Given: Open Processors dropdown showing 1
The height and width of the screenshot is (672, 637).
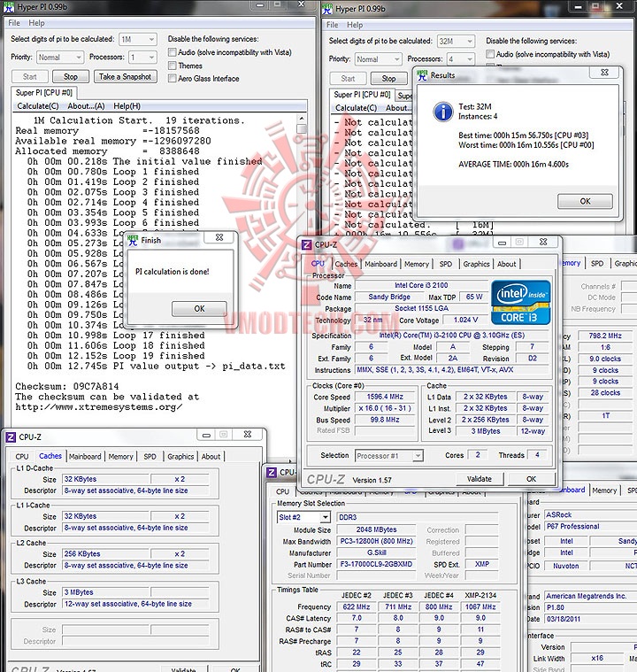Looking at the screenshot, I should pos(143,57).
